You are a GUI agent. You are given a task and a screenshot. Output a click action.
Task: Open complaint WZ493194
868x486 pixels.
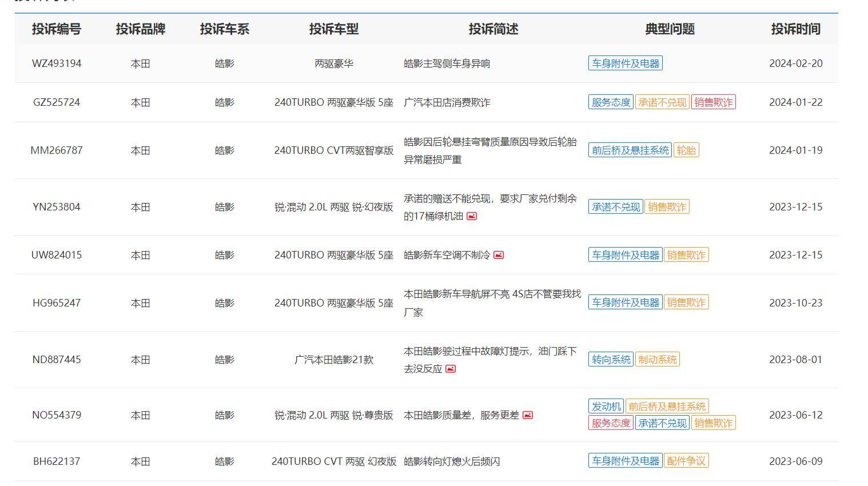click(x=57, y=63)
